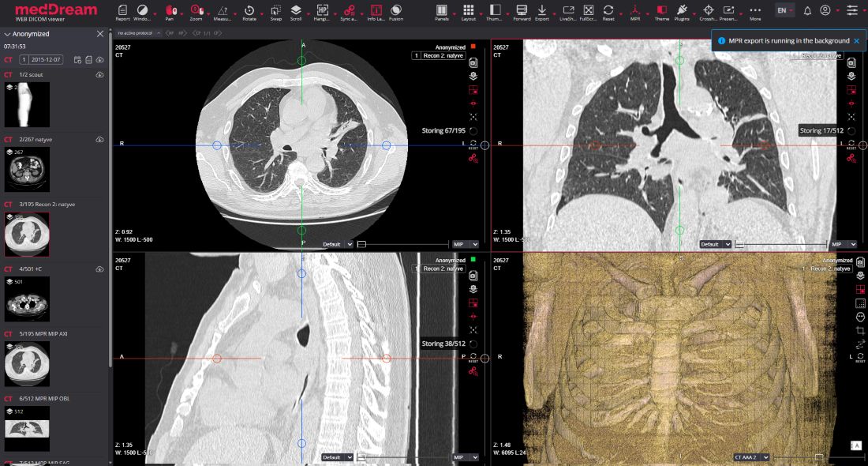Screen dimensions: 868x466
Task: Dismiss the MPR export notification
Action: [856, 41]
